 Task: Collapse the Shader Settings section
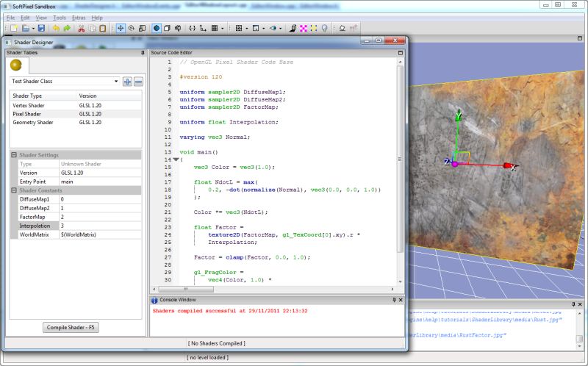pyautogui.click(x=13, y=155)
